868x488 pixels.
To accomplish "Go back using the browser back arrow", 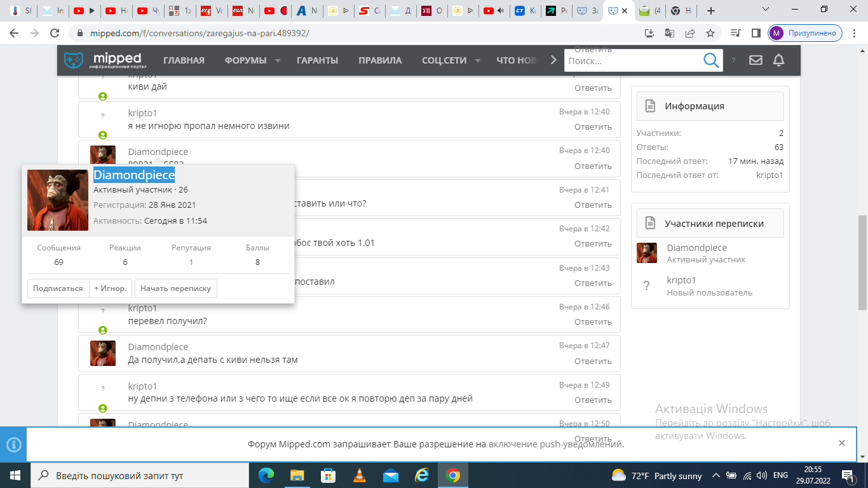I will click(x=14, y=33).
